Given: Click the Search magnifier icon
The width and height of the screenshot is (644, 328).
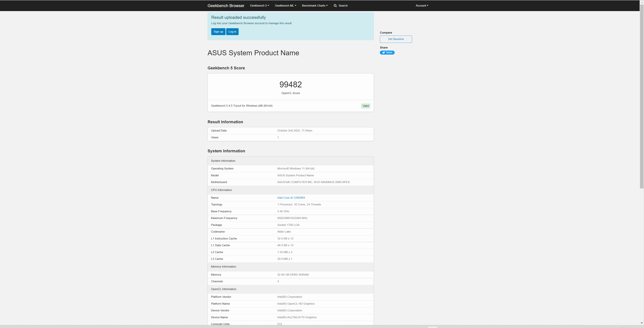Looking at the screenshot, I should pos(335,6).
